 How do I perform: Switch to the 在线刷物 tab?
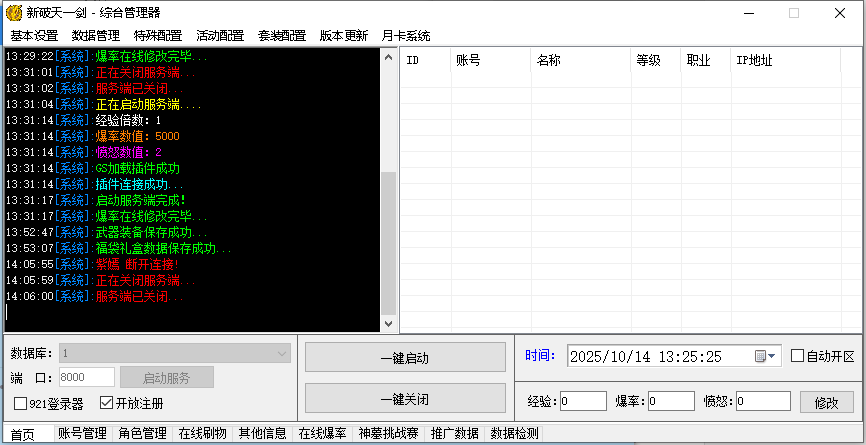pyautogui.click(x=203, y=433)
